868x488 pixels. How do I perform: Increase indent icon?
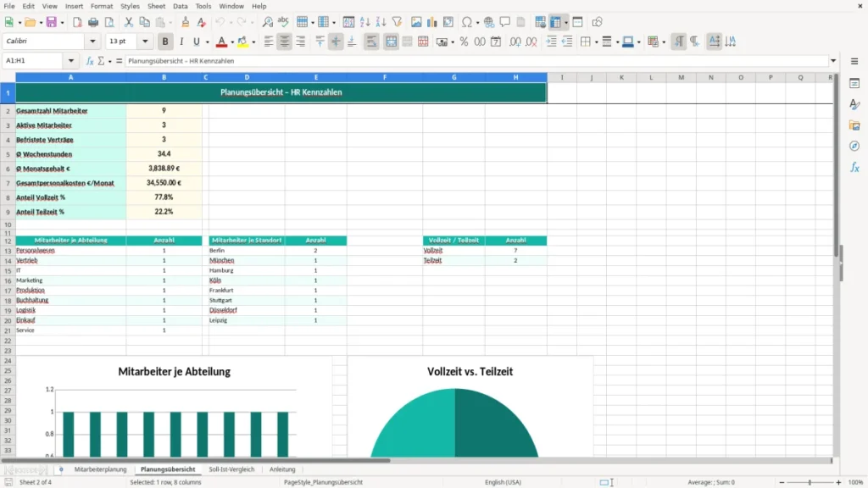coord(551,42)
